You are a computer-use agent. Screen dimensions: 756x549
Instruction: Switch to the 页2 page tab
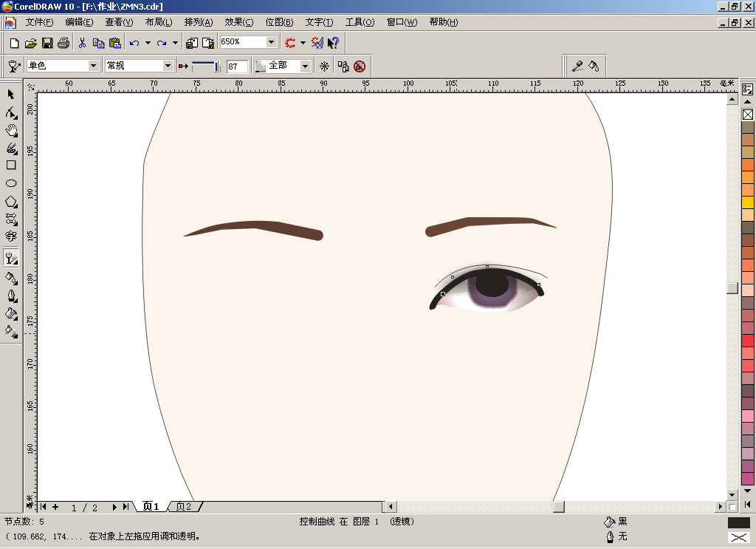click(x=184, y=507)
